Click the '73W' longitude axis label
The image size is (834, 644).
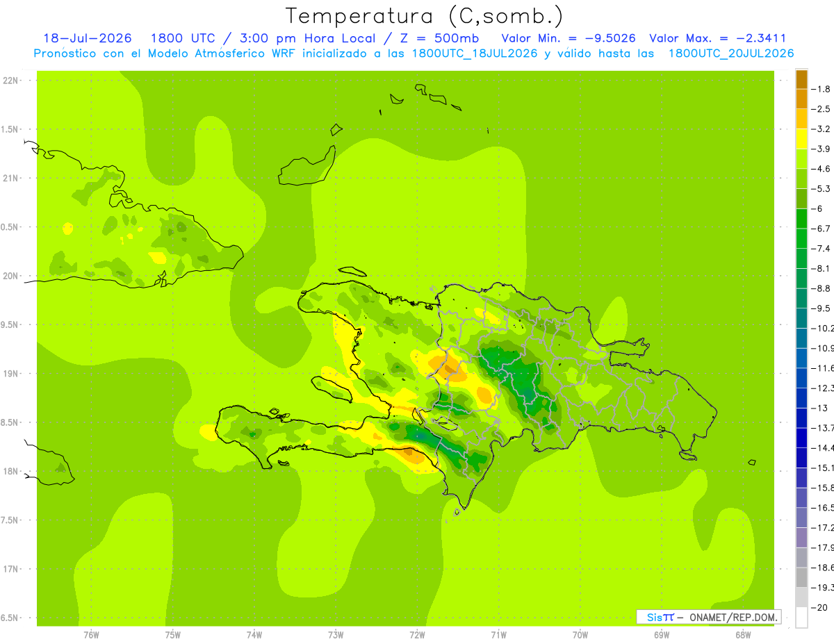click(x=336, y=635)
